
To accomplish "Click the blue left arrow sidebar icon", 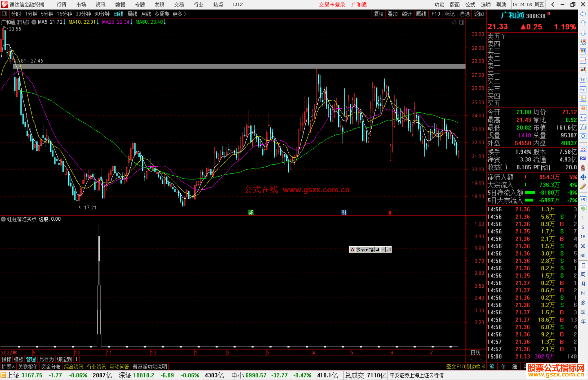I will (583, 14).
